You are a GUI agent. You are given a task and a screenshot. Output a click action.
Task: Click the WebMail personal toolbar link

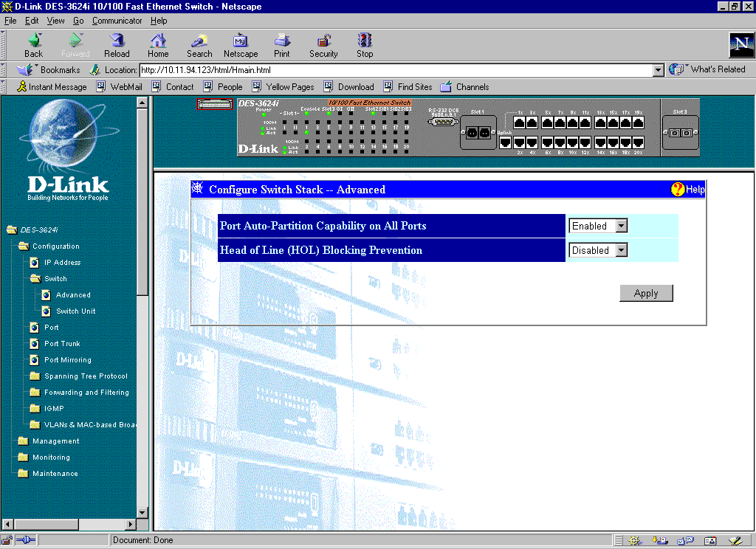pyautogui.click(x=126, y=87)
